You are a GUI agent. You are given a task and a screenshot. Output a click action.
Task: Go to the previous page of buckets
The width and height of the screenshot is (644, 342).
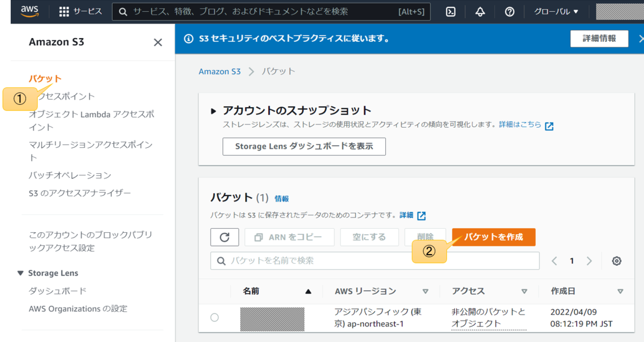554,261
